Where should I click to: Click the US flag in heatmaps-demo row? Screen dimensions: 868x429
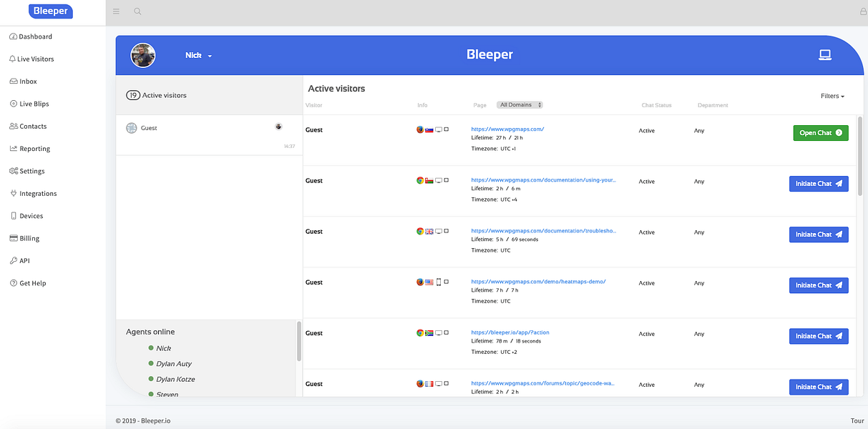[429, 282]
